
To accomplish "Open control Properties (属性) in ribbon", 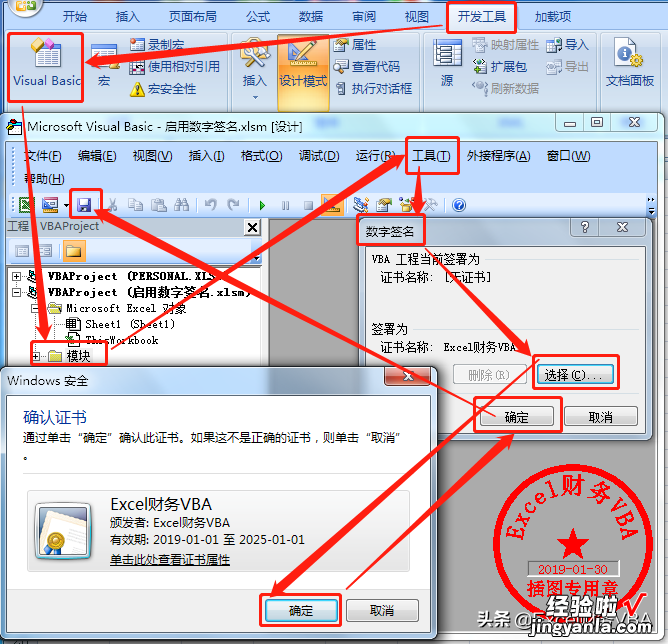I will coord(354,44).
